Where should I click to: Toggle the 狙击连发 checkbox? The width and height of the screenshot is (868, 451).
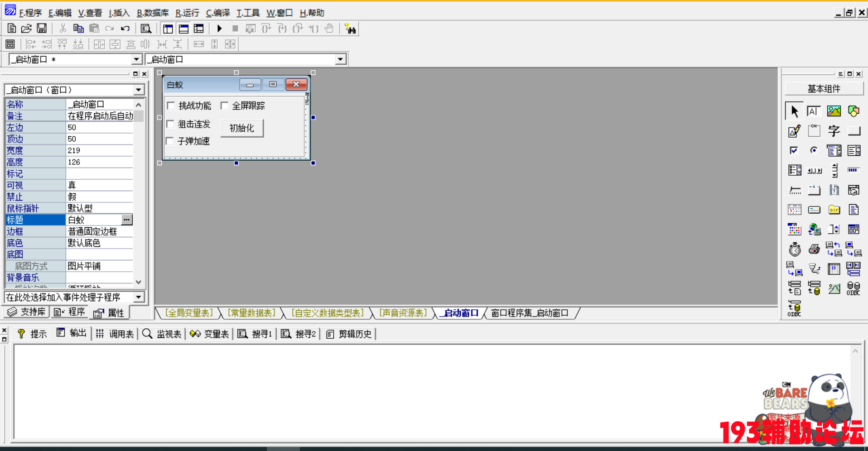[170, 124]
